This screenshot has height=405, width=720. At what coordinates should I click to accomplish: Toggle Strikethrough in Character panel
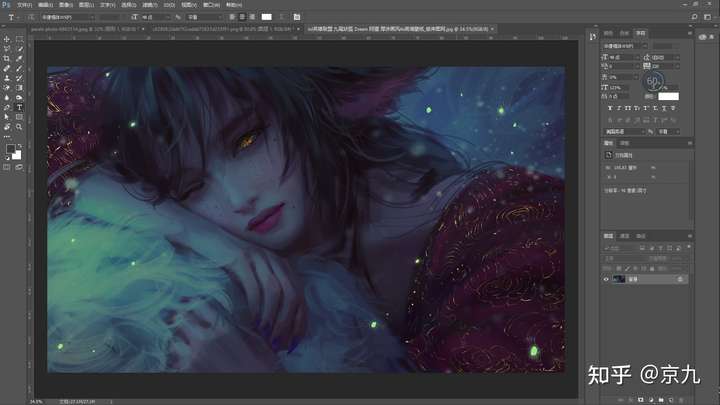[673, 108]
